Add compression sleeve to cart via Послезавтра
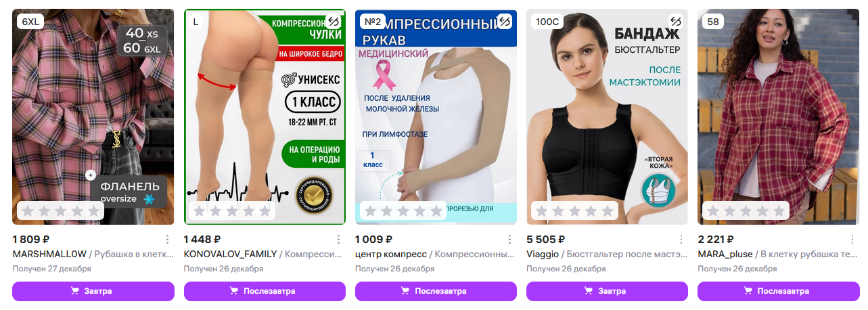The height and width of the screenshot is (310, 868). pyautogui.click(x=436, y=291)
